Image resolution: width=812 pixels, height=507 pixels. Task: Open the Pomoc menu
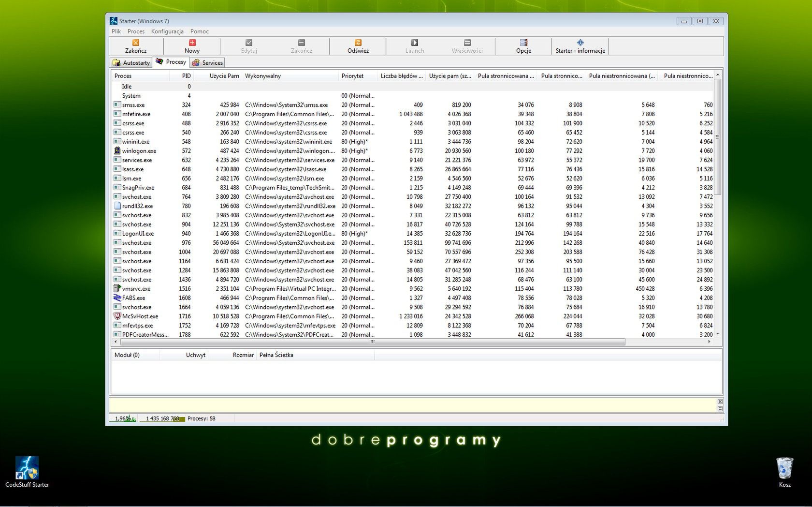click(199, 31)
